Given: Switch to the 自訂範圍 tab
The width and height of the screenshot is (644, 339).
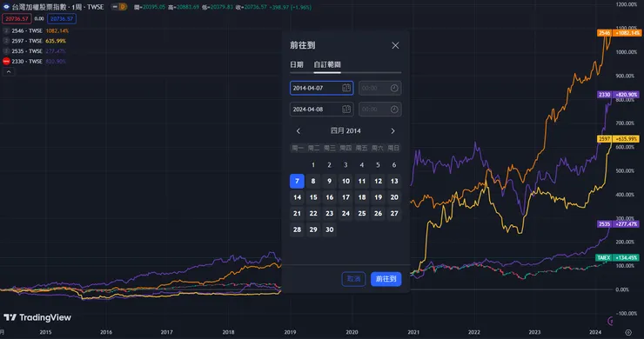Looking at the screenshot, I should [327, 64].
